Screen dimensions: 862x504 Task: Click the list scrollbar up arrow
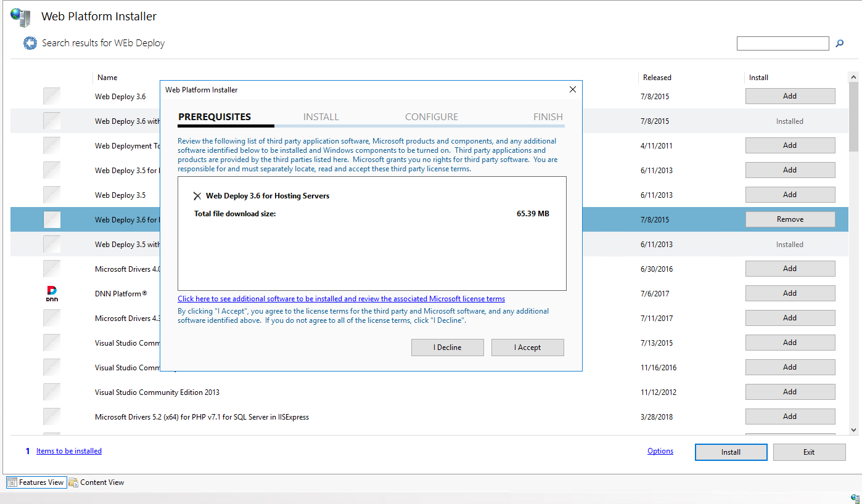click(854, 78)
